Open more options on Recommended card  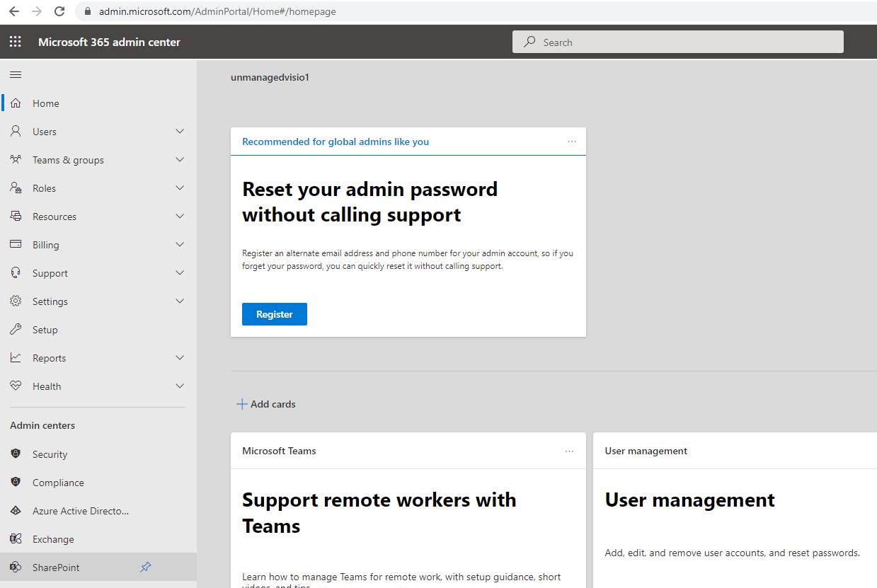point(572,142)
